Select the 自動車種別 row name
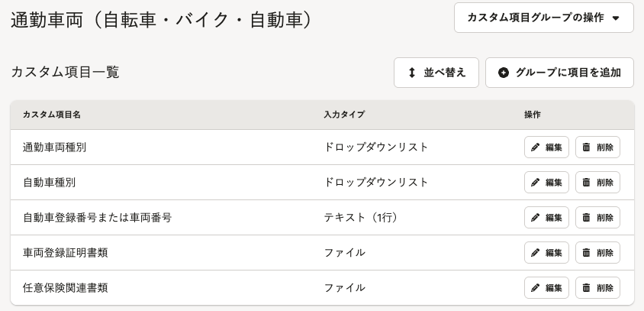The image size is (644, 311). tap(50, 182)
